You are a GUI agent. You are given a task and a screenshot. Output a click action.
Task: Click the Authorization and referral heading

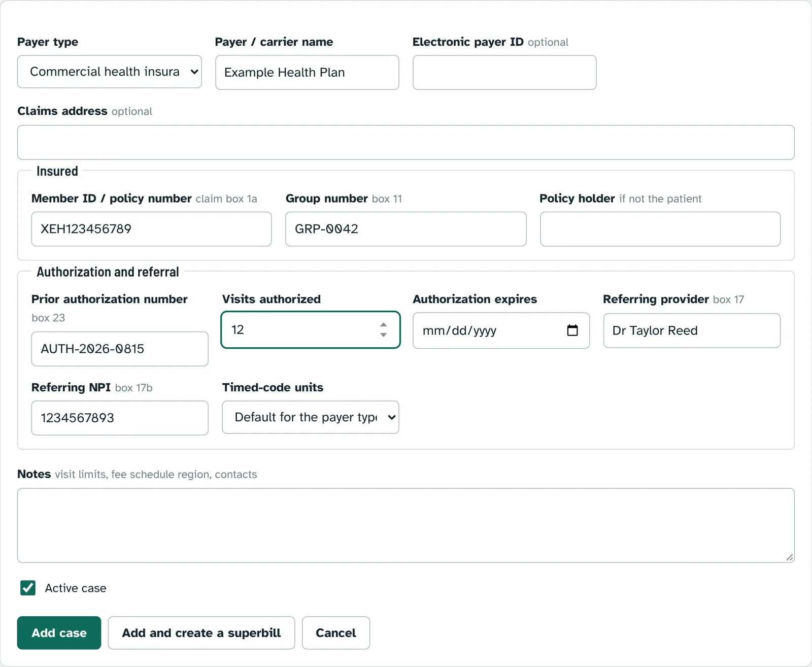point(108,272)
